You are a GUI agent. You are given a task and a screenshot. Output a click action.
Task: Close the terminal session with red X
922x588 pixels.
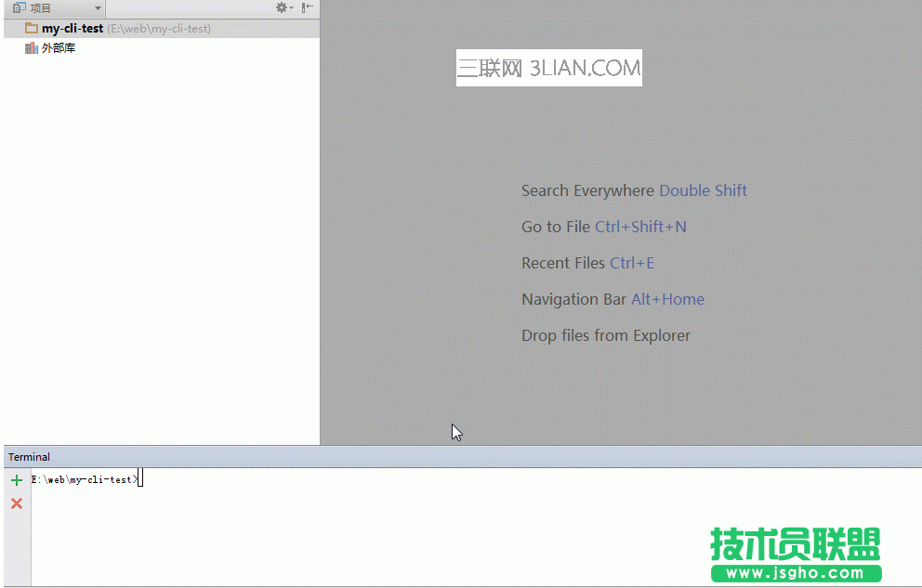(x=16, y=503)
